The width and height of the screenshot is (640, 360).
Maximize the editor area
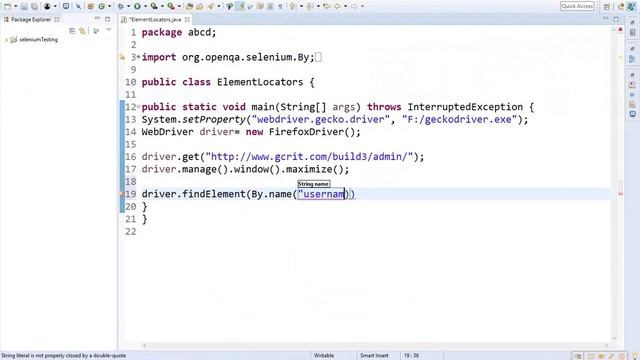click(616, 18)
